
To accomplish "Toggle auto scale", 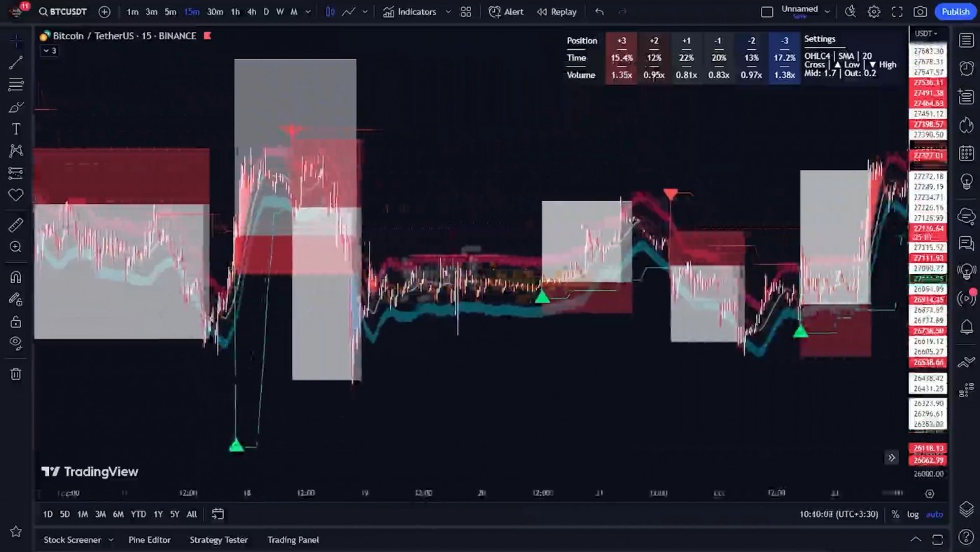I will tap(934, 514).
